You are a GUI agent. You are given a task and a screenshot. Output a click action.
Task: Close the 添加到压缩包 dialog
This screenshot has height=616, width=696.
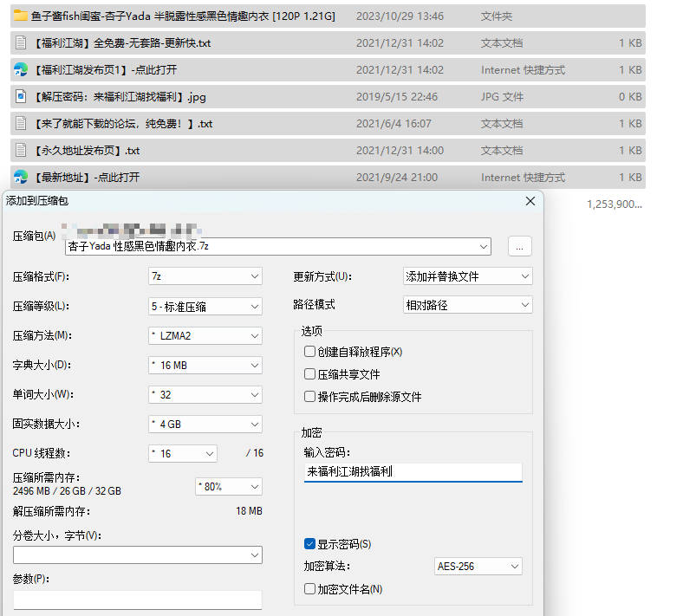click(x=530, y=201)
